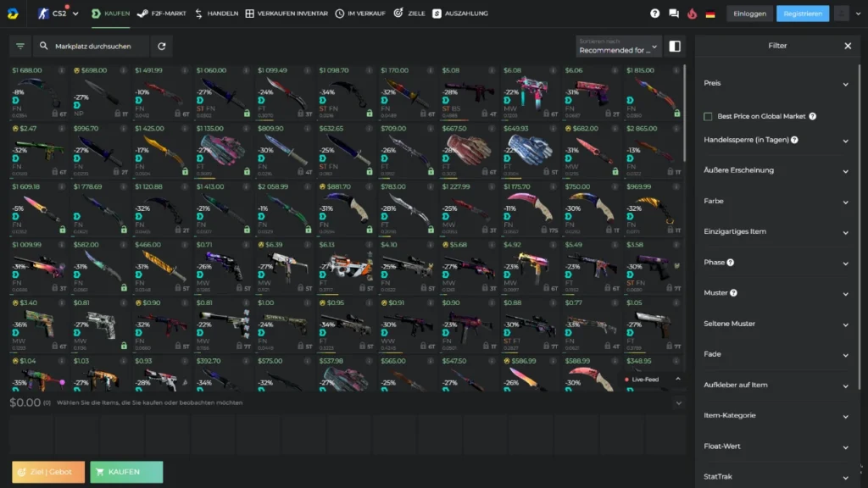Select the German flag language icon
This screenshot has height=488, width=868.
point(710,13)
